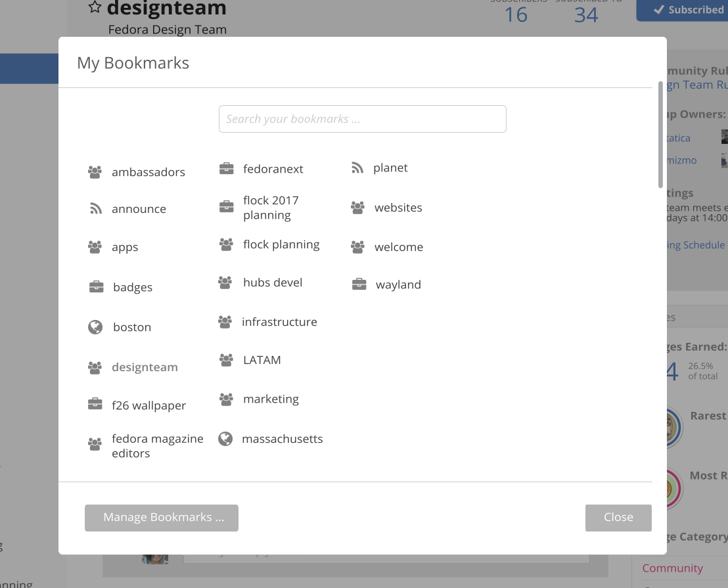Click the Manage Bookmarks button
This screenshot has height=588, width=728.
162,518
